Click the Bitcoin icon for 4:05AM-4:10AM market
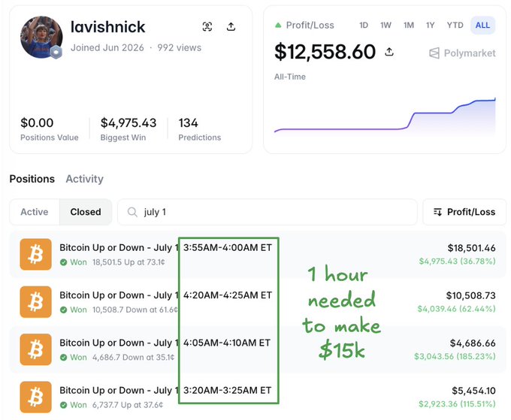The image size is (511, 420). point(36,349)
